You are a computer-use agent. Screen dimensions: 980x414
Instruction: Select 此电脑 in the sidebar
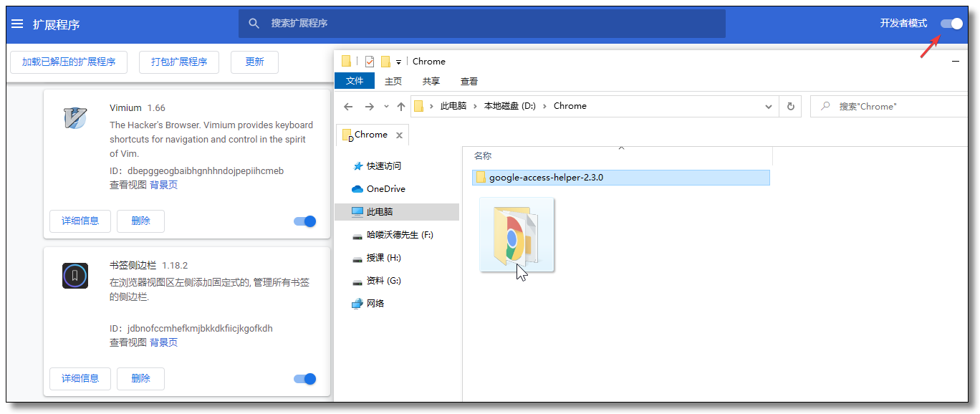[x=380, y=212]
